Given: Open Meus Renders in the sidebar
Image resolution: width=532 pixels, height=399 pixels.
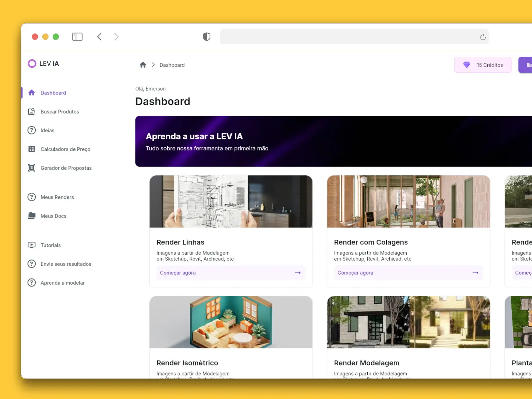Looking at the screenshot, I should tap(57, 197).
